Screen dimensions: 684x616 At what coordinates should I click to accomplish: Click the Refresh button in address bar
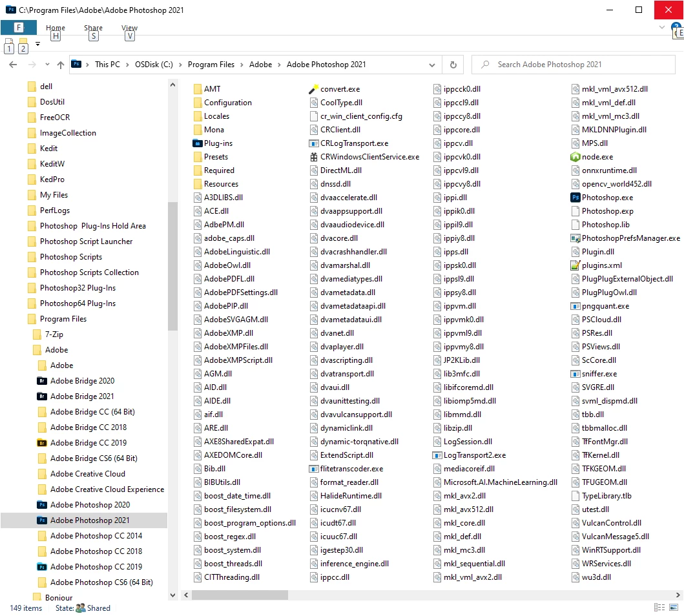[x=453, y=65]
